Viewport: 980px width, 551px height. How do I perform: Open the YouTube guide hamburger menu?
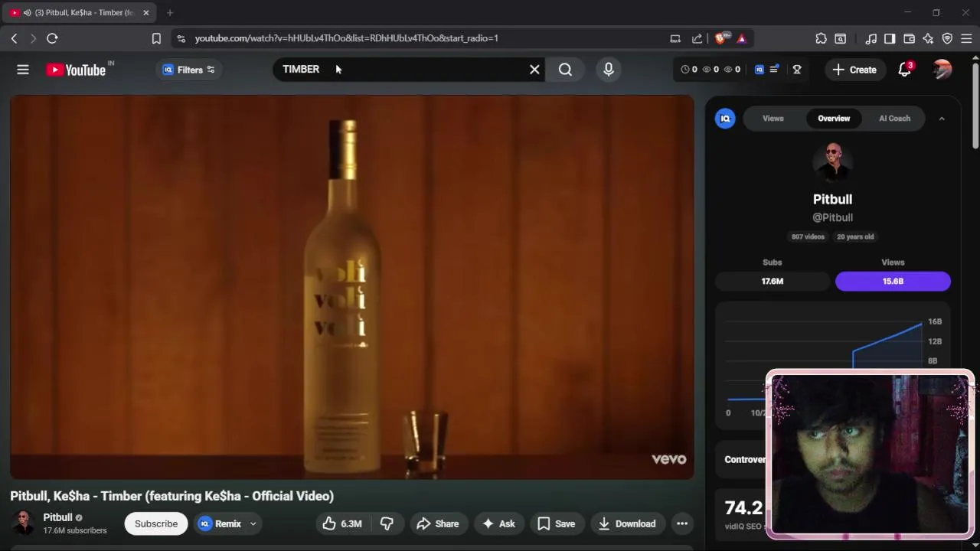point(23,70)
